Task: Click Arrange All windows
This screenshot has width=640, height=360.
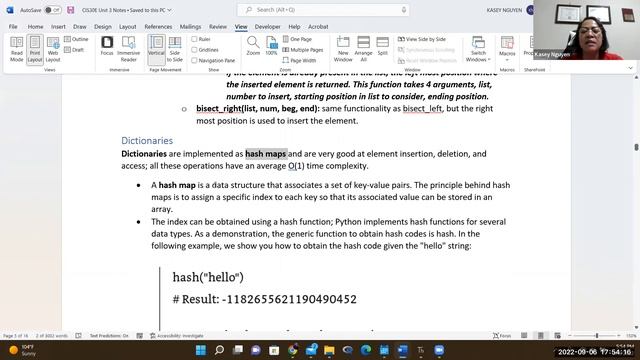Action: click(363, 49)
